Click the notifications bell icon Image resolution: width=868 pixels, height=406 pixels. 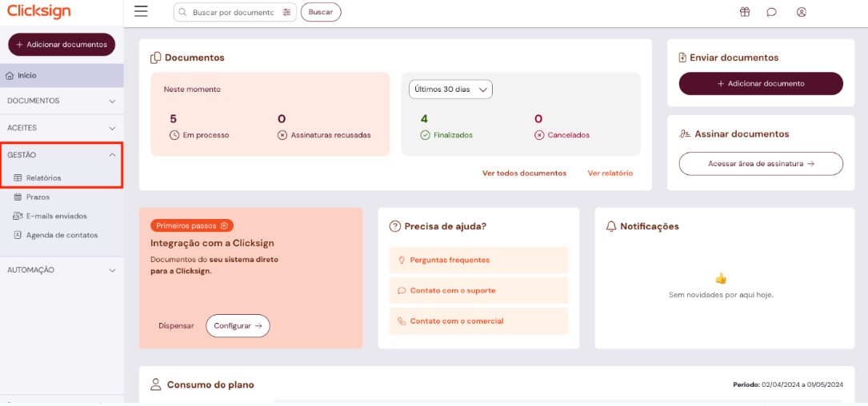pyautogui.click(x=612, y=226)
